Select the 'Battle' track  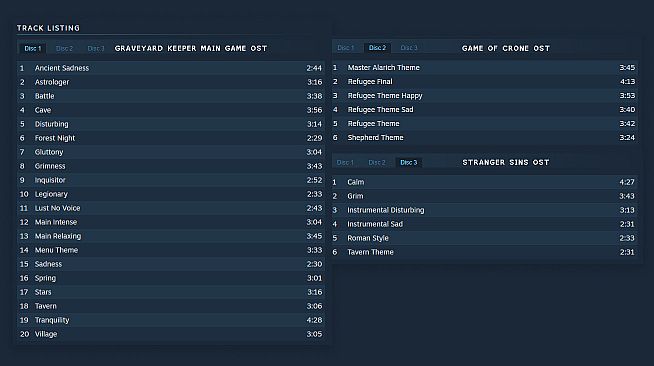coord(171,96)
